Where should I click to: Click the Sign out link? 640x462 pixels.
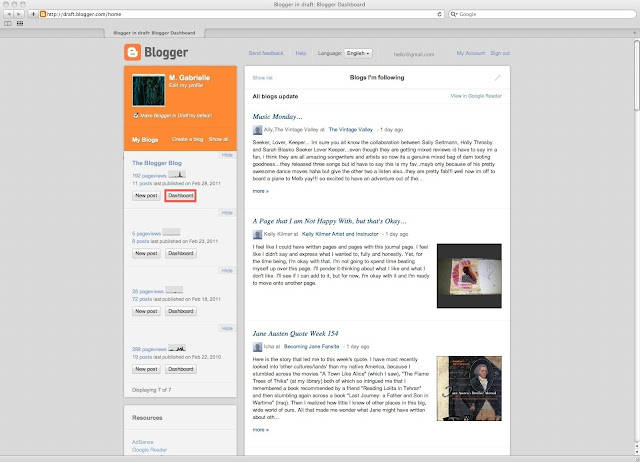click(500, 53)
